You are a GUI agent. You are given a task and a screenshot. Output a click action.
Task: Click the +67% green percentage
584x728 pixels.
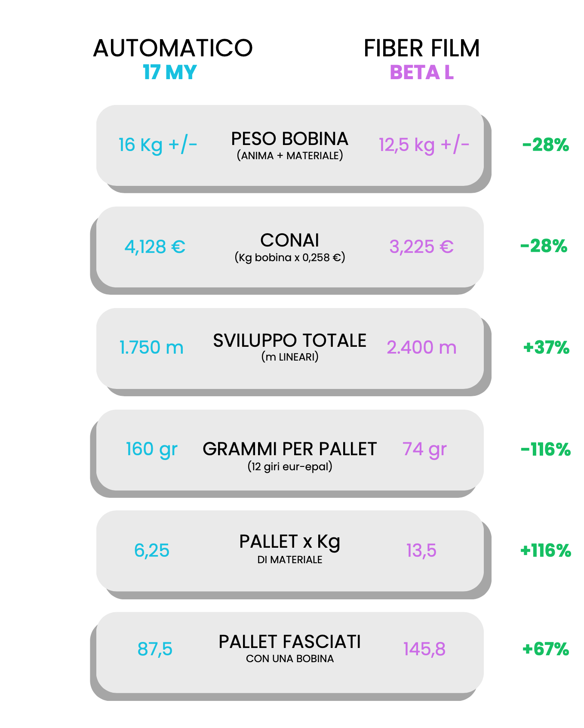coord(546,649)
